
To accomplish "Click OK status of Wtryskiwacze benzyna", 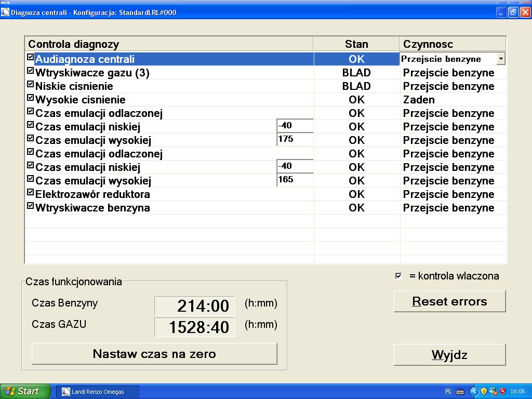I will tap(356, 208).
